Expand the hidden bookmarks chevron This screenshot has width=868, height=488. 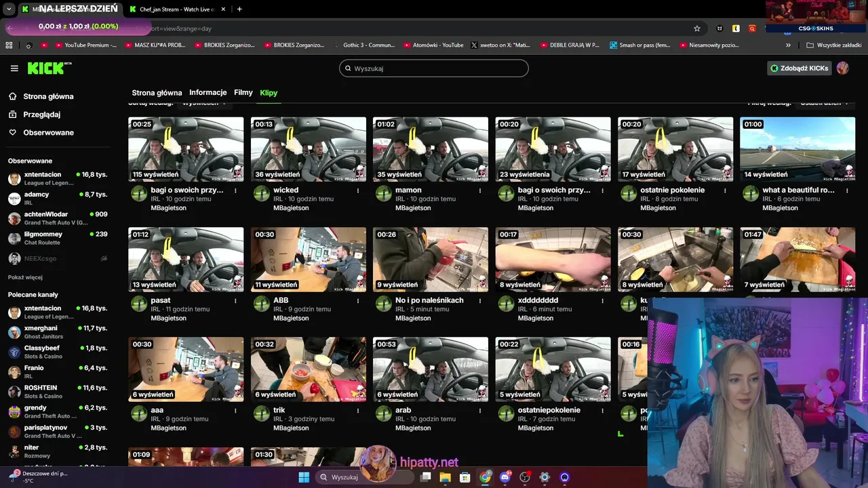tap(788, 45)
